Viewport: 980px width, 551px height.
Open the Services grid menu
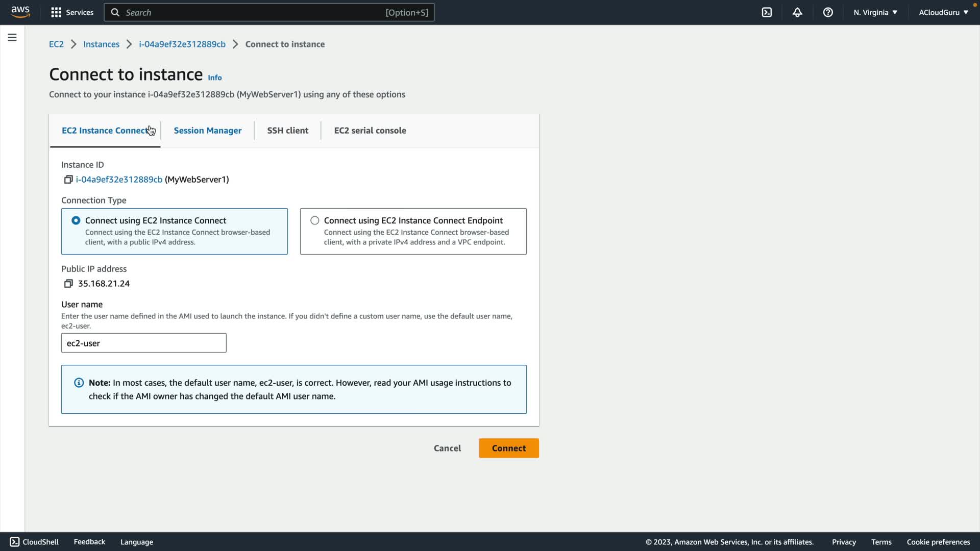(72, 12)
